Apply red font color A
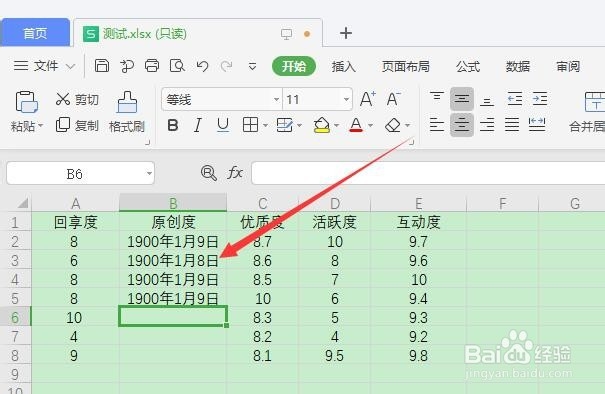The image size is (605, 394). coord(356,125)
